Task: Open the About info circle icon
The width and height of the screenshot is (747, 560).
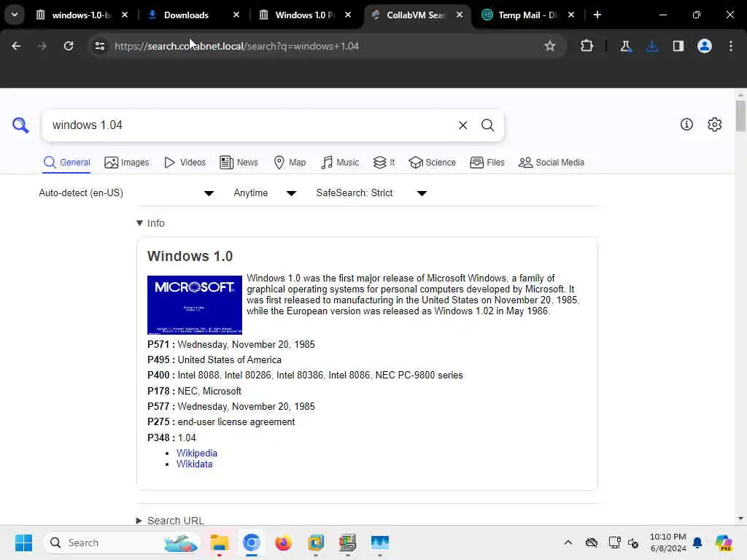Action: pyautogui.click(x=686, y=125)
